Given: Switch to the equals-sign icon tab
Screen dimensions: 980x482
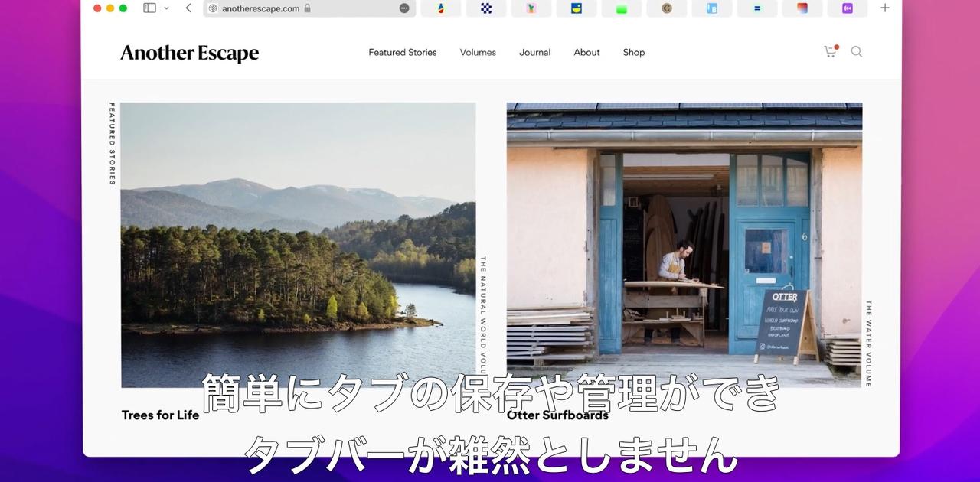Looking at the screenshot, I should [757, 8].
